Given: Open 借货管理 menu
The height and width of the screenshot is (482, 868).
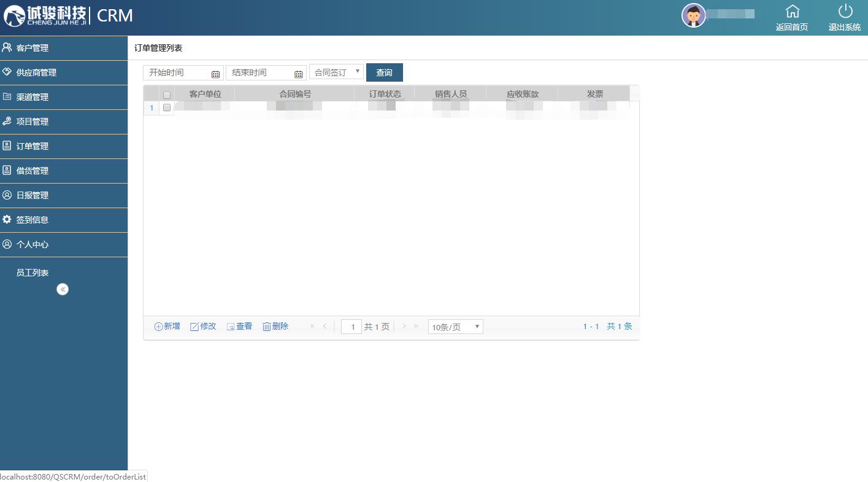Looking at the screenshot, I should tap(64, 171).
